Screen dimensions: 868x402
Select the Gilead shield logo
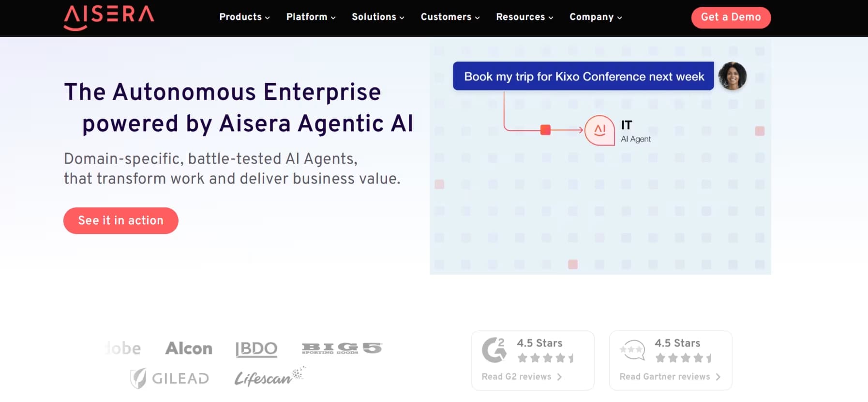coord(169,378)
